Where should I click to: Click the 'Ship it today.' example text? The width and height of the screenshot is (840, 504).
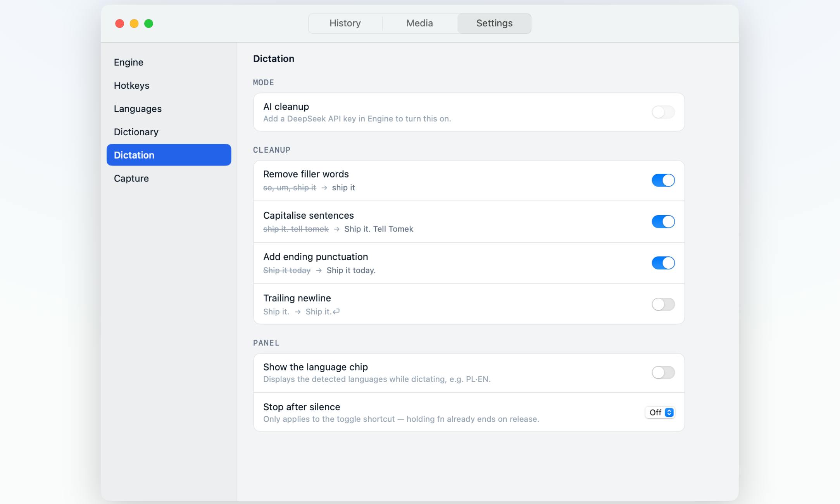point(351,271)
